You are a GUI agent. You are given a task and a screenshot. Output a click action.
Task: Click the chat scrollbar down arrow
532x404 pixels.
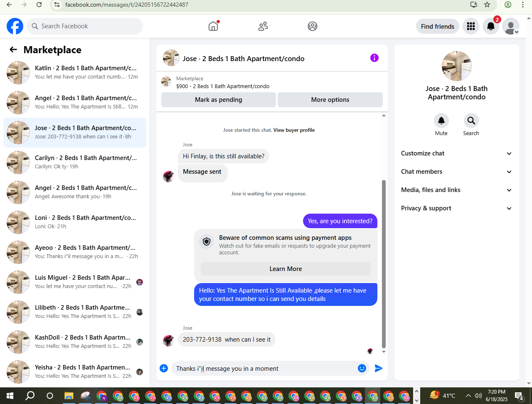(384, 352)
